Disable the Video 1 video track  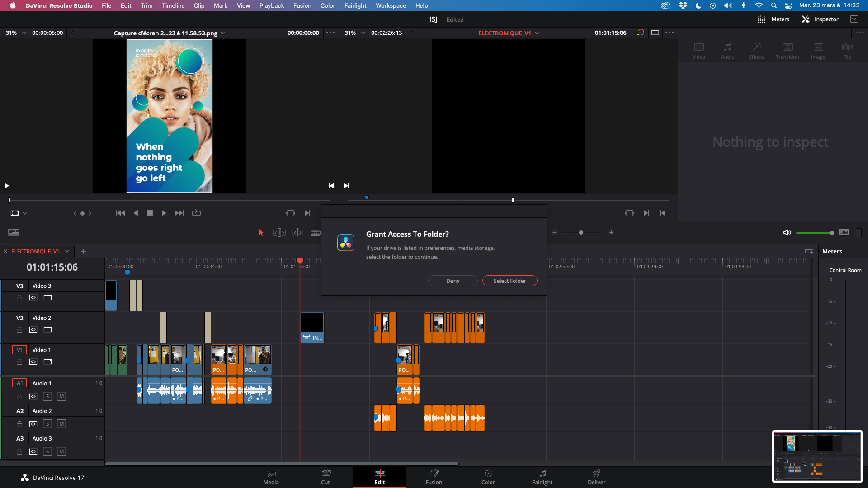47,361
